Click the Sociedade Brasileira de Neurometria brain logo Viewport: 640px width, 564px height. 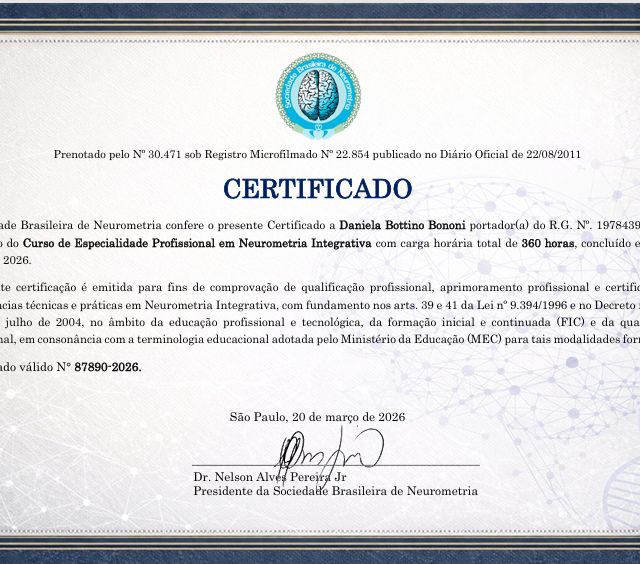318,96
